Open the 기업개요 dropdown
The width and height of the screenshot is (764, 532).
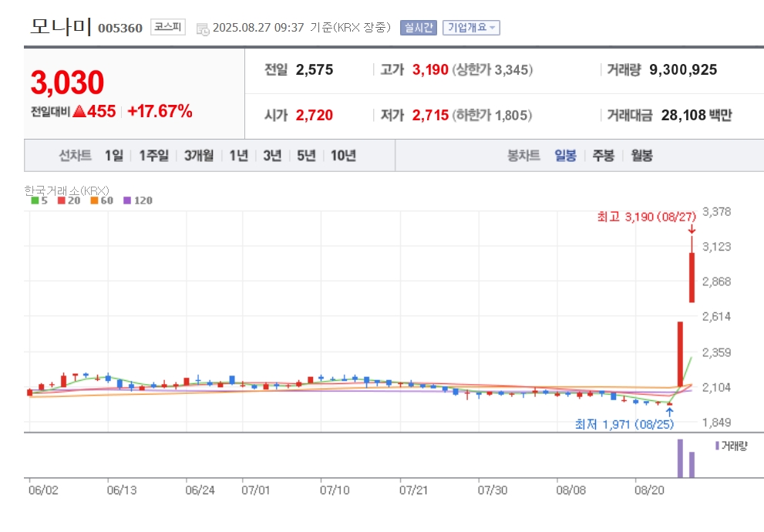pyautogui.click(x=471, y=28)
